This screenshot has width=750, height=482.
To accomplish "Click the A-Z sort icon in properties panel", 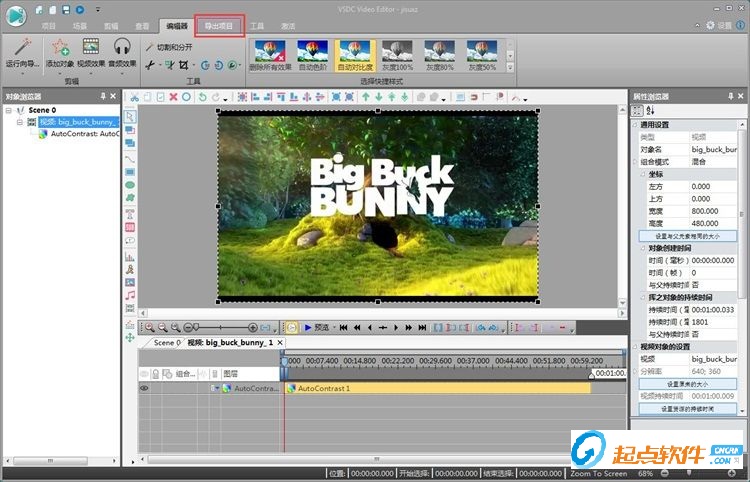I will click(650, 110).
